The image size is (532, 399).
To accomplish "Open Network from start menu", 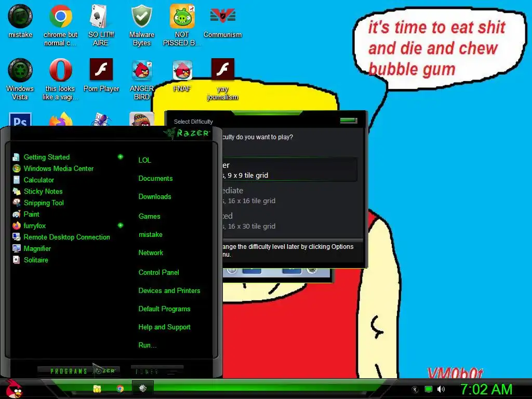I will pos(151,253).
